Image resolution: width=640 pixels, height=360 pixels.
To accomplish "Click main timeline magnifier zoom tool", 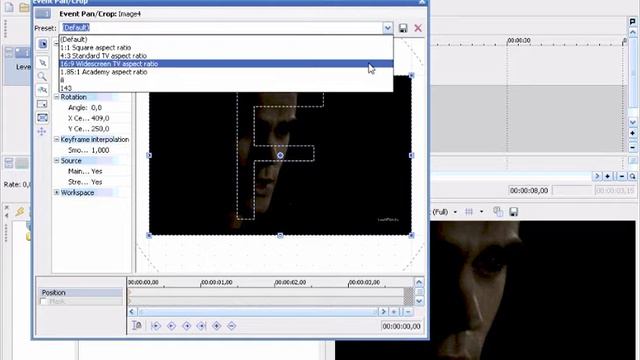I will [x=632, y=176].
